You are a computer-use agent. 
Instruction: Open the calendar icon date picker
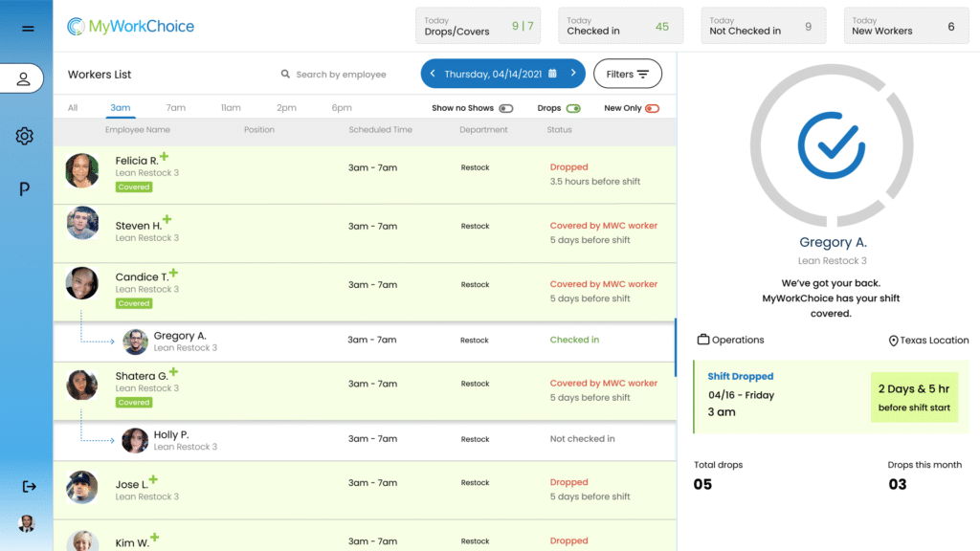[x=552, y=73]
